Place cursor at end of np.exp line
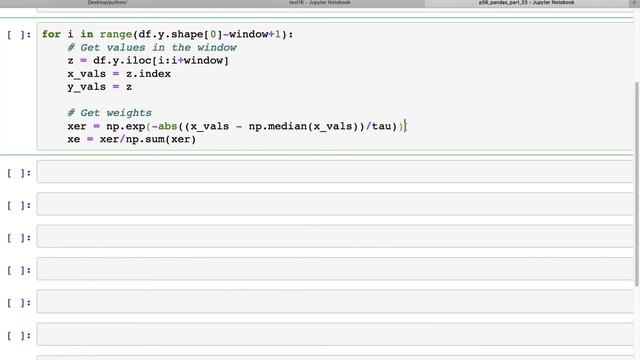The width and height of the screenshot is (640, 360). tap(406, 126)
